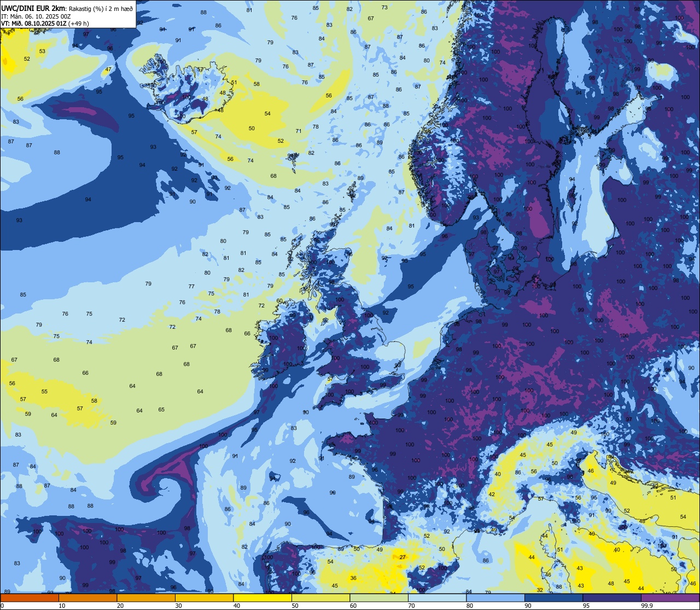Click the legend tick label 10
The width and height of the screenshot is (700, 610).
(62, 606)
